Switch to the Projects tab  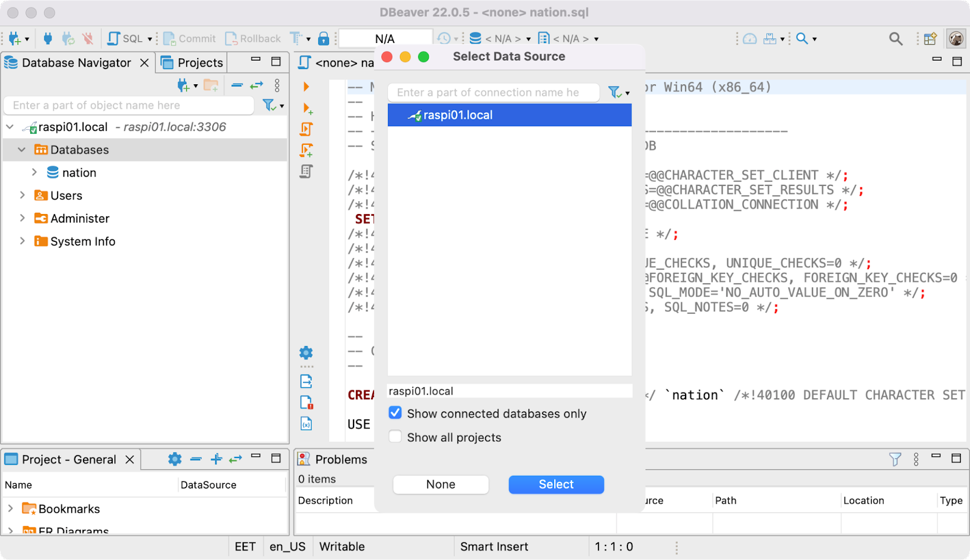(192, 63)
